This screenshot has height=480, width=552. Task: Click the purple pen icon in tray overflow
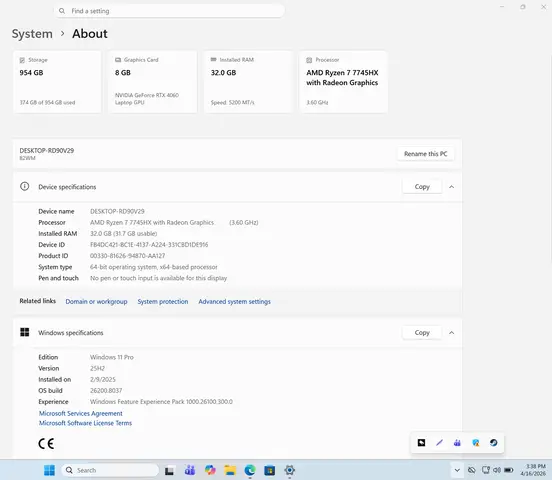(x=439, y=443)
